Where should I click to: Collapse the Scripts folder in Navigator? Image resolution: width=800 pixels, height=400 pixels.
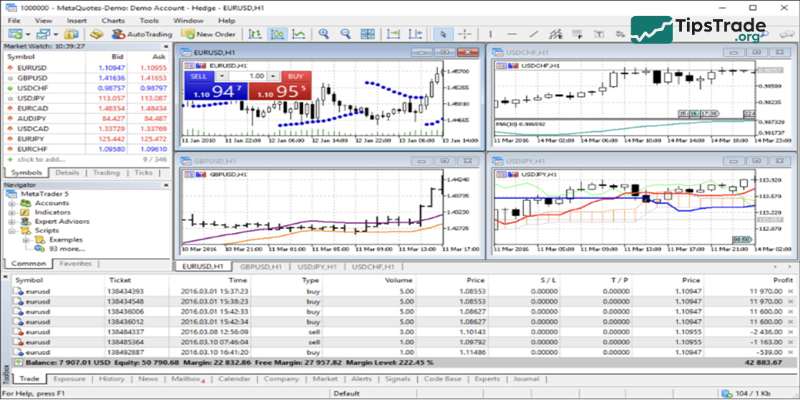click(11, 231)
